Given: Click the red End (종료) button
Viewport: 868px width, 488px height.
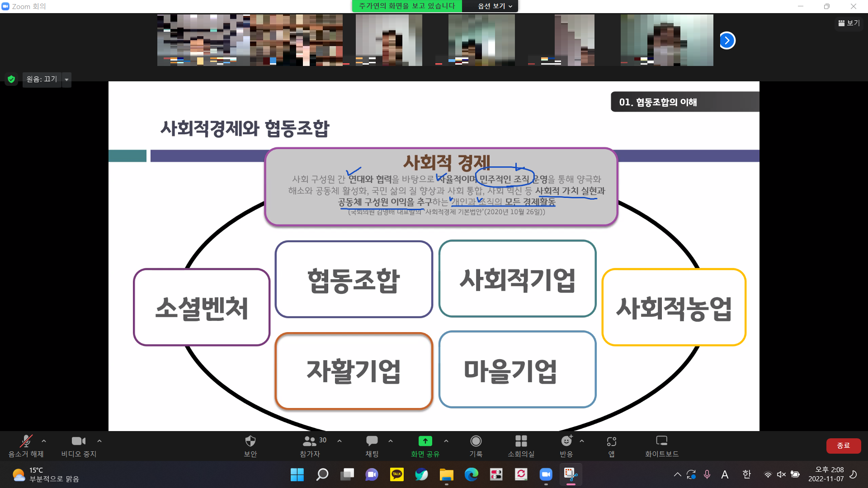Looking at the screenshot, I should click(844, 446).
